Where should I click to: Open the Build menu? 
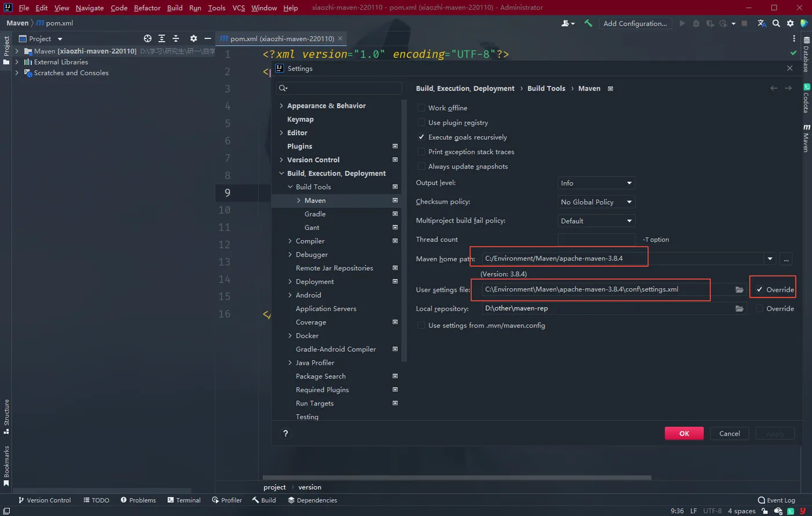(175, 8)
